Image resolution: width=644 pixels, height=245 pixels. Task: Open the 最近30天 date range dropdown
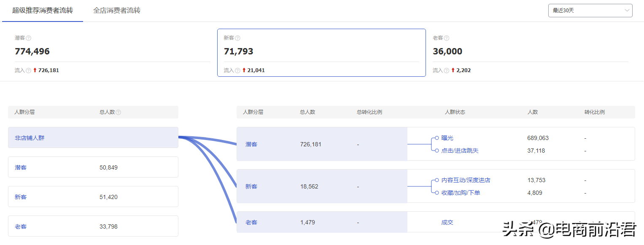pyautogui.click(x=590, y=11)
